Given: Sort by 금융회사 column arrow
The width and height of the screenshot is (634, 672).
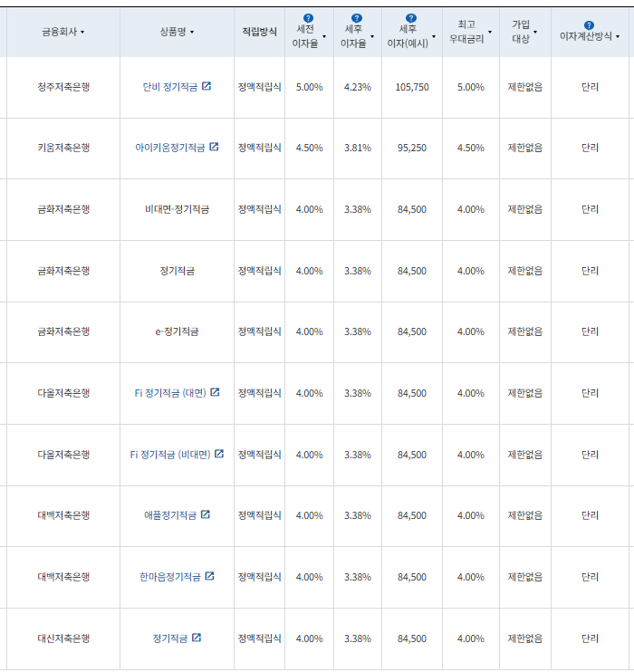Looking at the screenshot, I should tap(82, 32).
